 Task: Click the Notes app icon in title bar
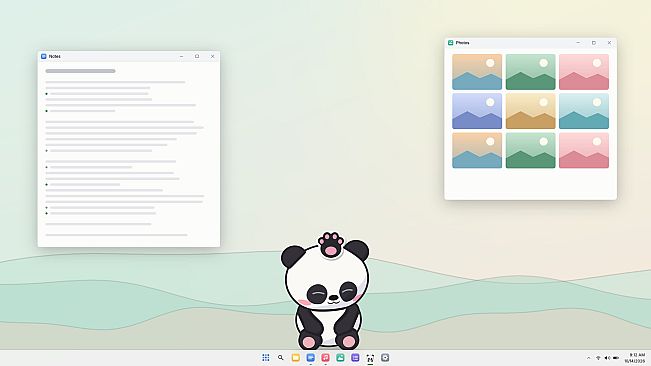[x=44, y=56]
